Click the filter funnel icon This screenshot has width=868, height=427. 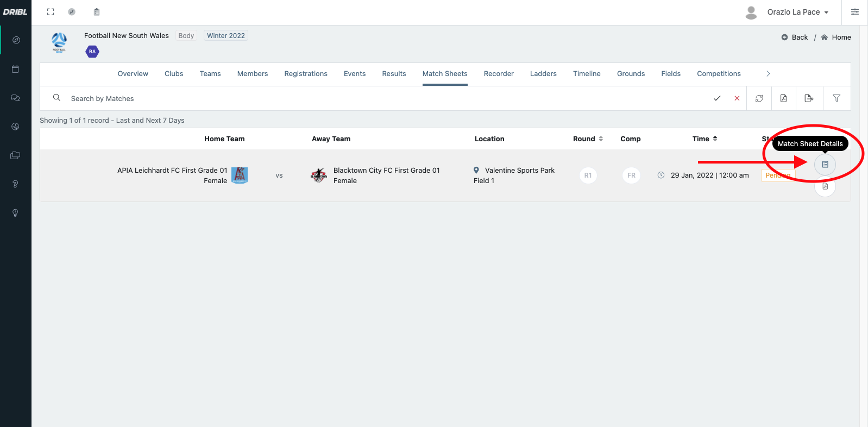click(x=836, y=98)
